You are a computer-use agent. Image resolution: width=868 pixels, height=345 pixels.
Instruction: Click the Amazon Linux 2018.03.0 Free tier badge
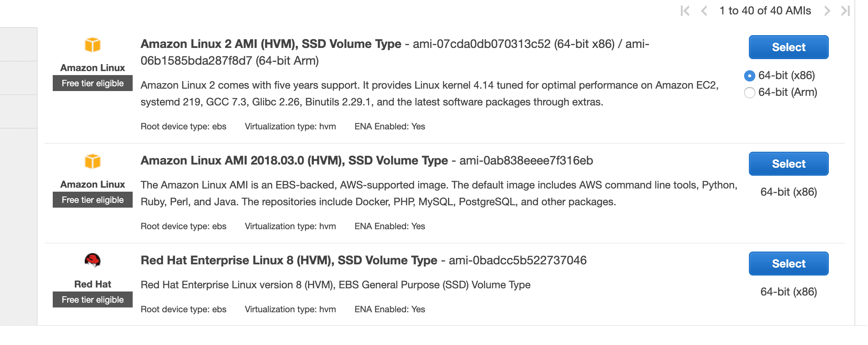93,200
